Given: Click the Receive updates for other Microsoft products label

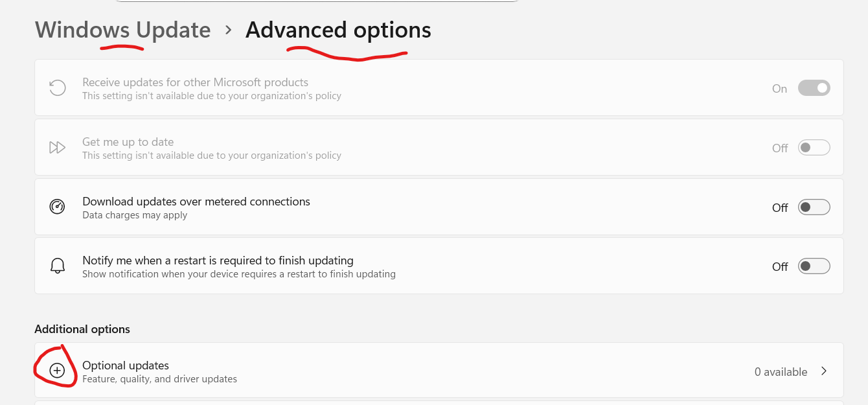Looking at the screenshot, I should (x=195, y=82).
